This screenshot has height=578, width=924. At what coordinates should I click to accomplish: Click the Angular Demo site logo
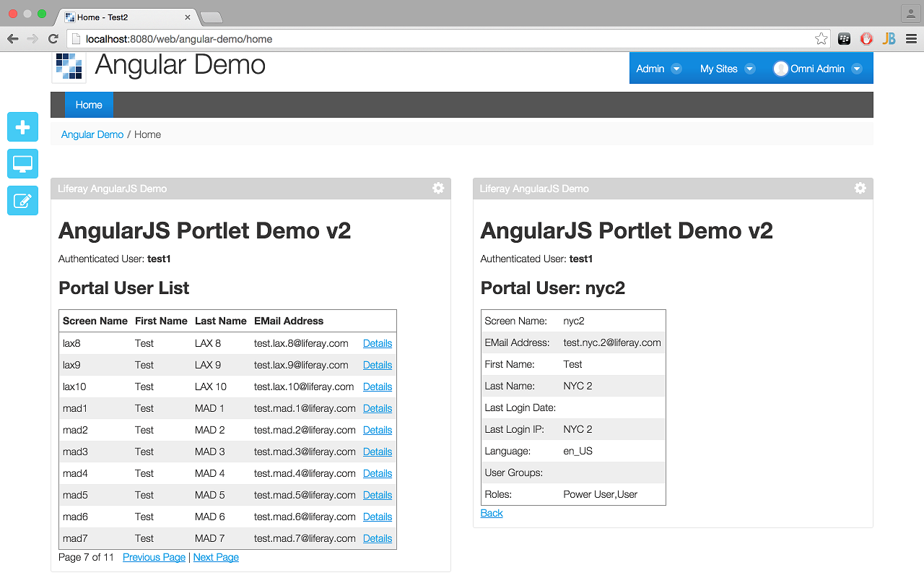(69, 66)
